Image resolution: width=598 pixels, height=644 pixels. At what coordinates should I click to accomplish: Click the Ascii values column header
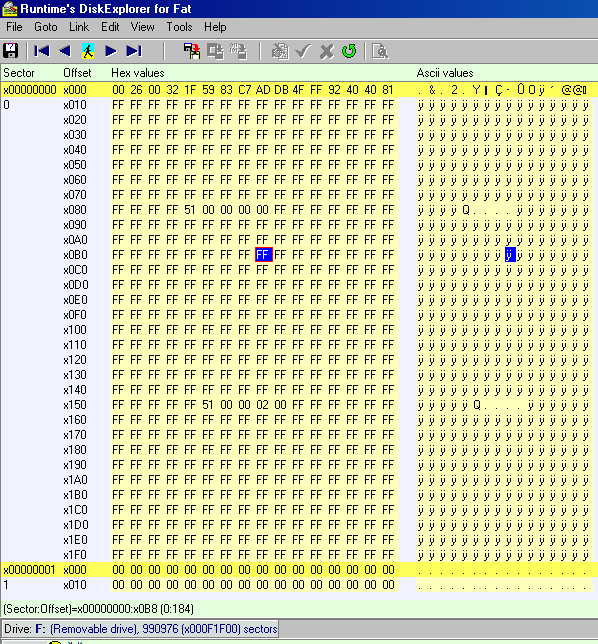[445, 73]
